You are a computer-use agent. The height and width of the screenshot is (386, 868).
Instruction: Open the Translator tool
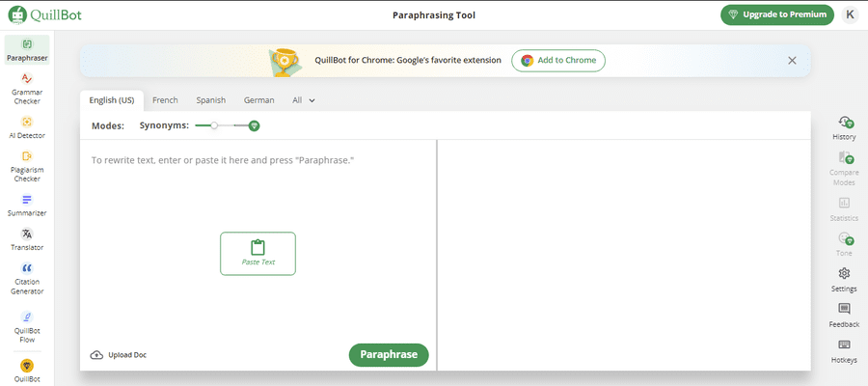pyautogui.click(x=27, y=239)
